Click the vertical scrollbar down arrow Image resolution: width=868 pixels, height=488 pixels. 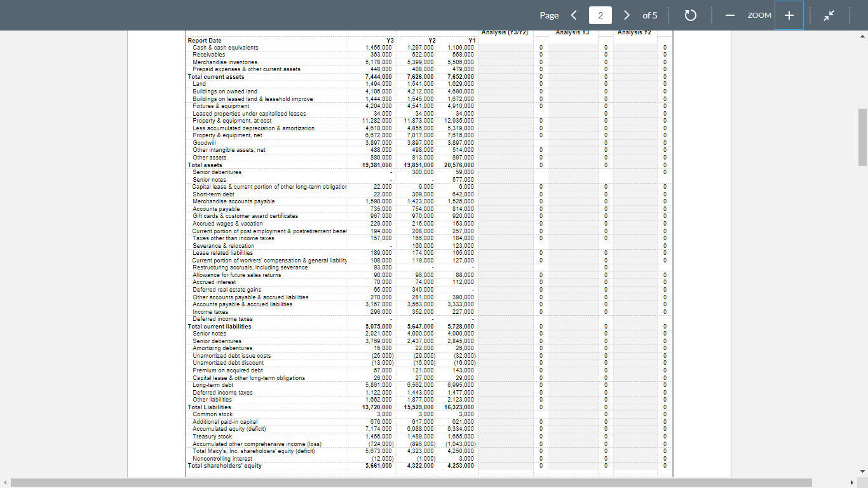pos(862,471)
